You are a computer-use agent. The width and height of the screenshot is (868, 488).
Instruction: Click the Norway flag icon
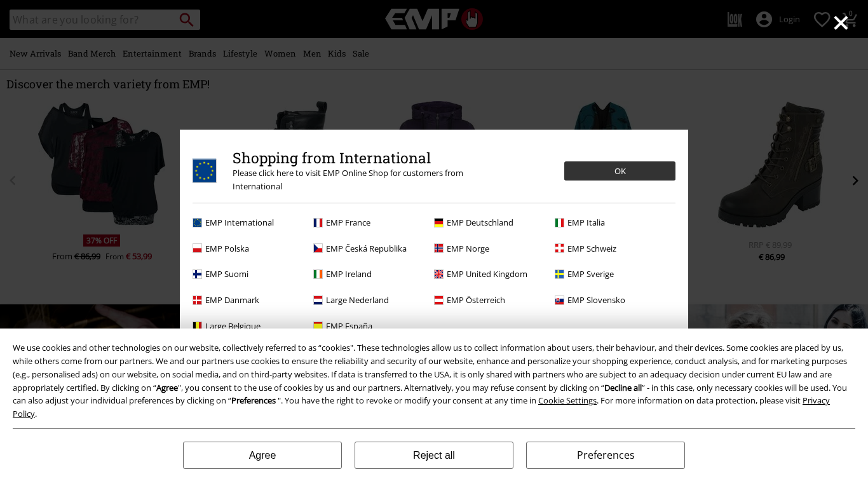coord(438,248)
